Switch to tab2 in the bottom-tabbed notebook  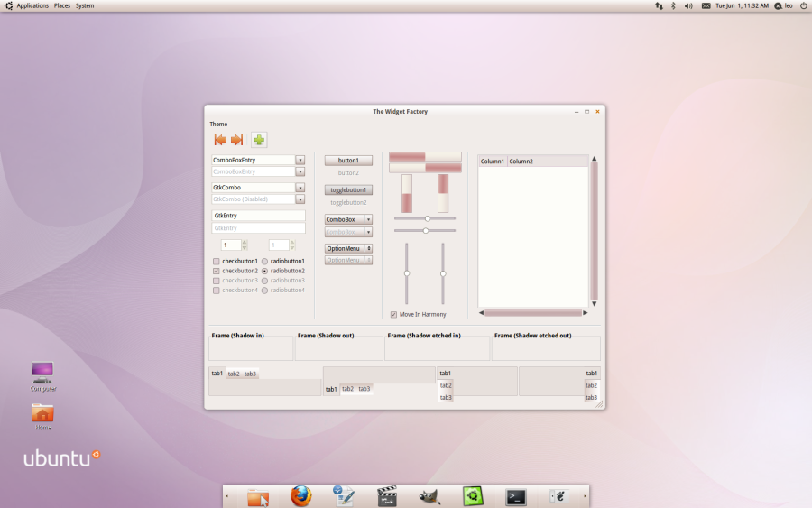click(x=348, y=389)
